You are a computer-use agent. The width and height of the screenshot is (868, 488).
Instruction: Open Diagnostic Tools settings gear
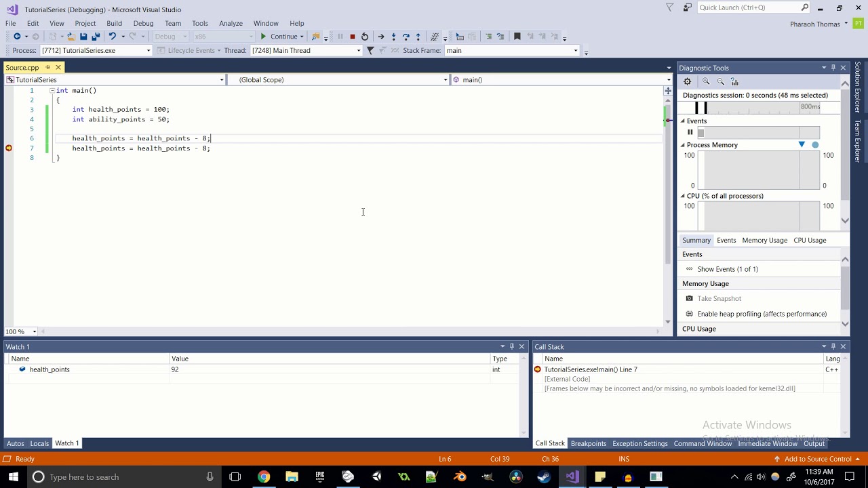pyautogui.click(x=688, y=81)
